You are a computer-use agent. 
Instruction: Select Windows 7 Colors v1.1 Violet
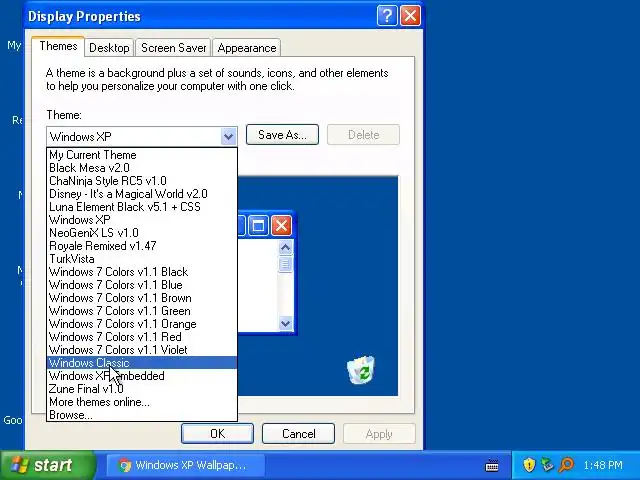142,350
